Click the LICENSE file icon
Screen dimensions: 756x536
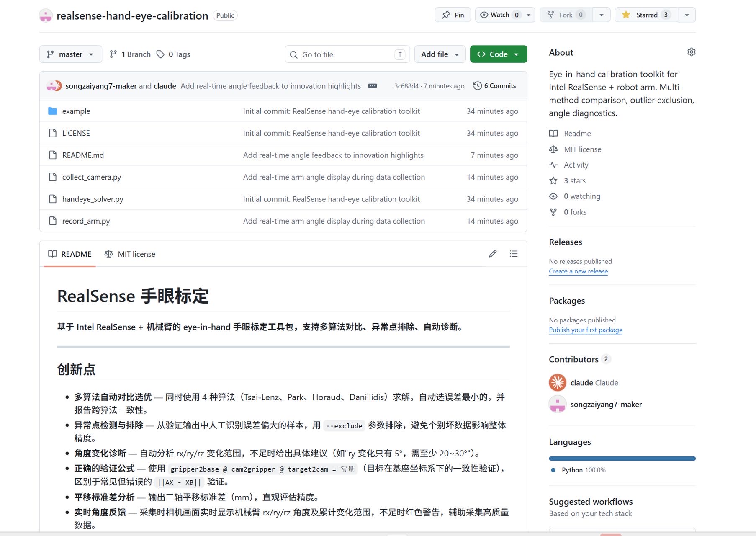tap(53, 133)
